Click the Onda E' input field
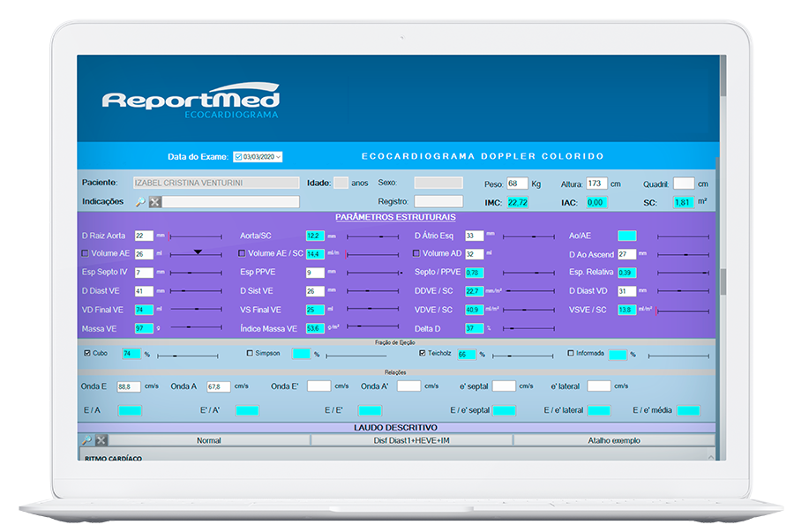This screenshot has height=532, width=794. [x=319, y=386]
